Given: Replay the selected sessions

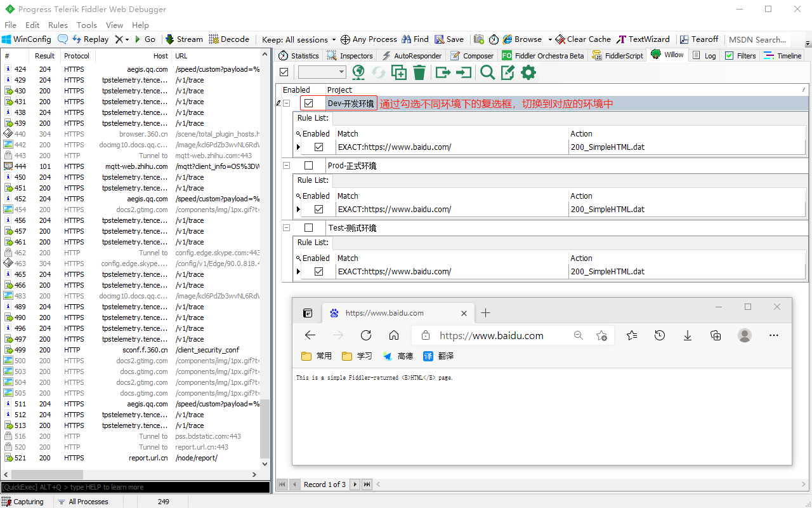Looking at the screenshot, I should pyautogui.click(x=90, y=39).
